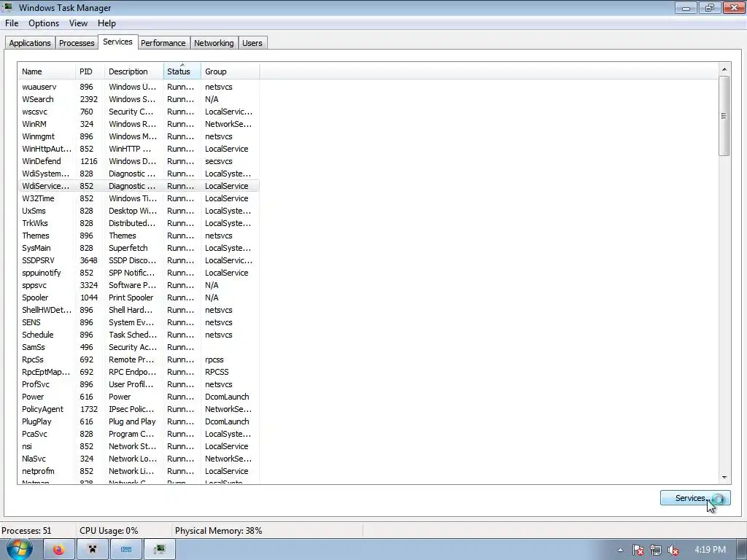Screen dimensions: 747x560
Task: Select the Services tab
Action: [x=117, y=42]
